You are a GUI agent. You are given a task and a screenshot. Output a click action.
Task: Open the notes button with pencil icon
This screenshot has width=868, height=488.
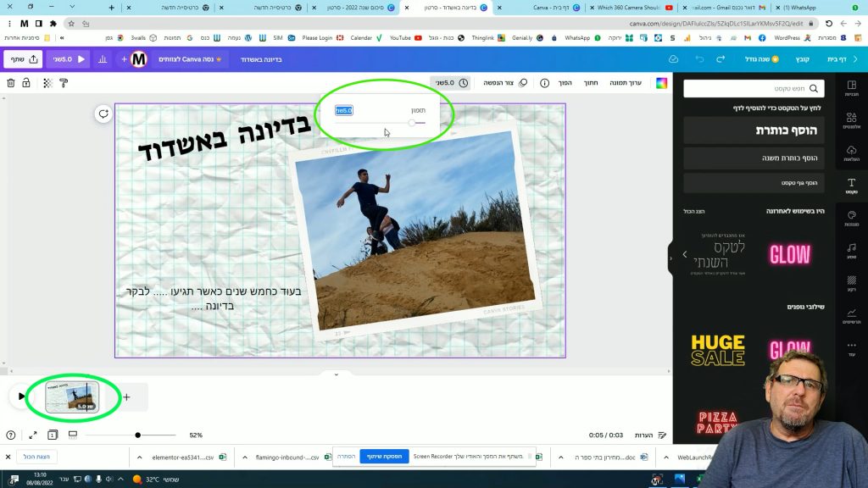pos(650,435)
